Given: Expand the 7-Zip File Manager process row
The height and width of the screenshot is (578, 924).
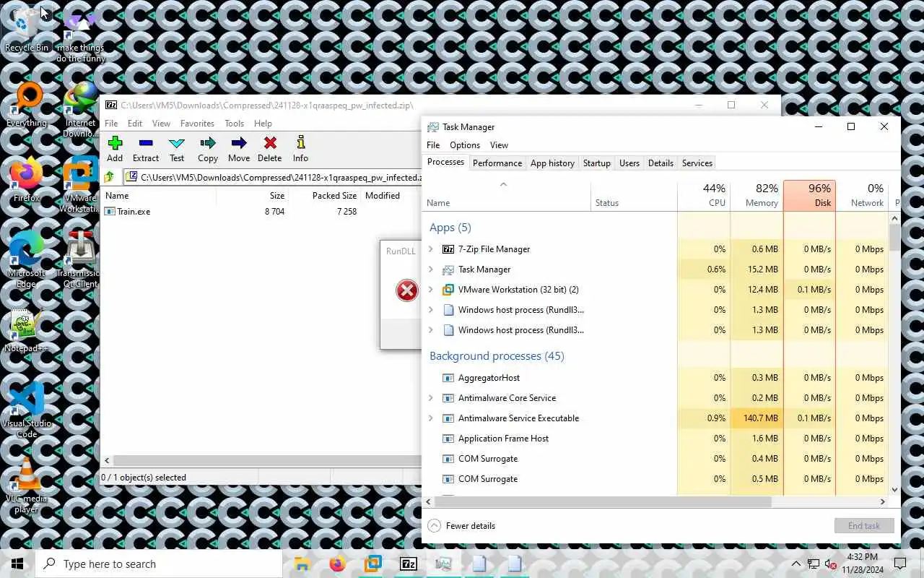Looking at the screenshot, I should click(x=431, y=249).
